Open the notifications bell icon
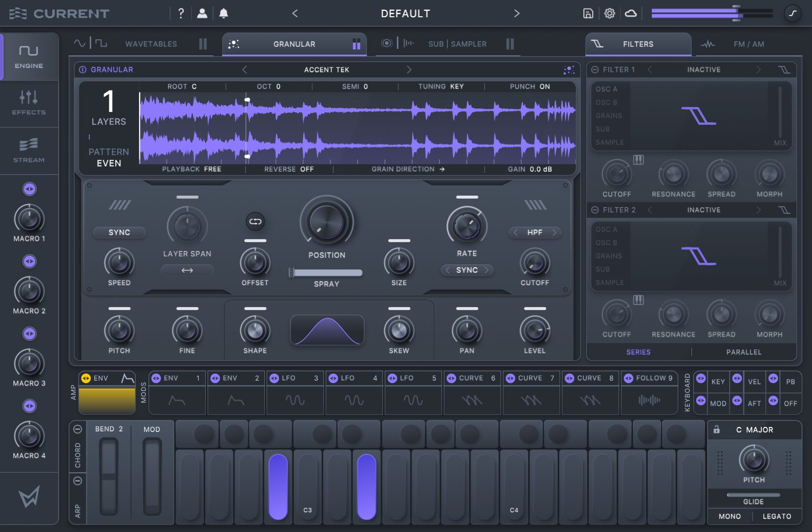 (x=223, y=13)
